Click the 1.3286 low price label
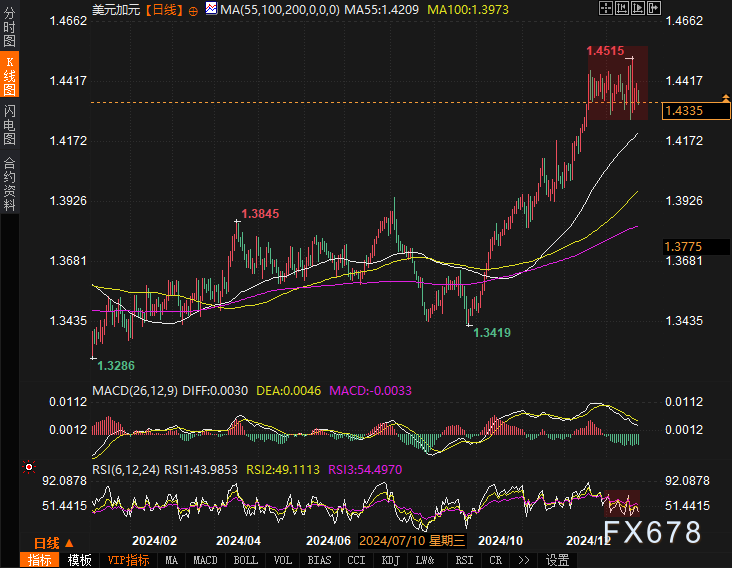The height and width of the screenshot is (568, 732). [x=116, y=366]
